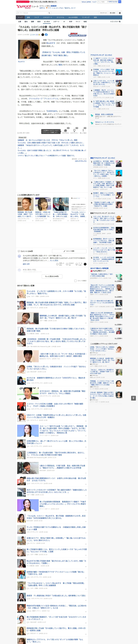Screen dimensions: 138x644
Task: Open the スポーツ category
Action: 56,21
